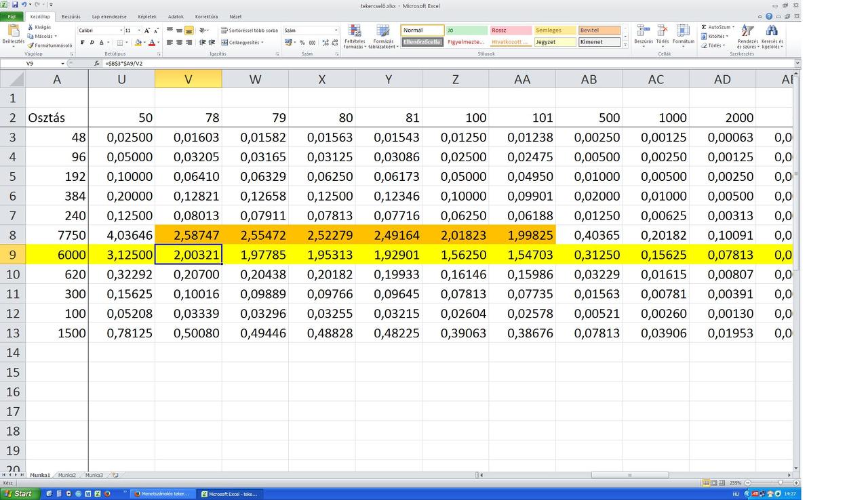Switch to the Beszúrás ribbon tab
The image size is (868, 500).
coord(71,16)
